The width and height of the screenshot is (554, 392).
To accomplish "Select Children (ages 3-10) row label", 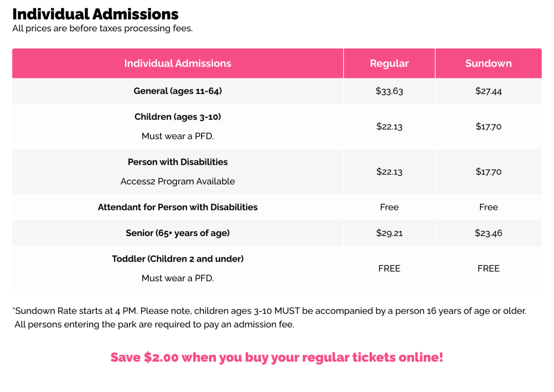I will point(177,117).
